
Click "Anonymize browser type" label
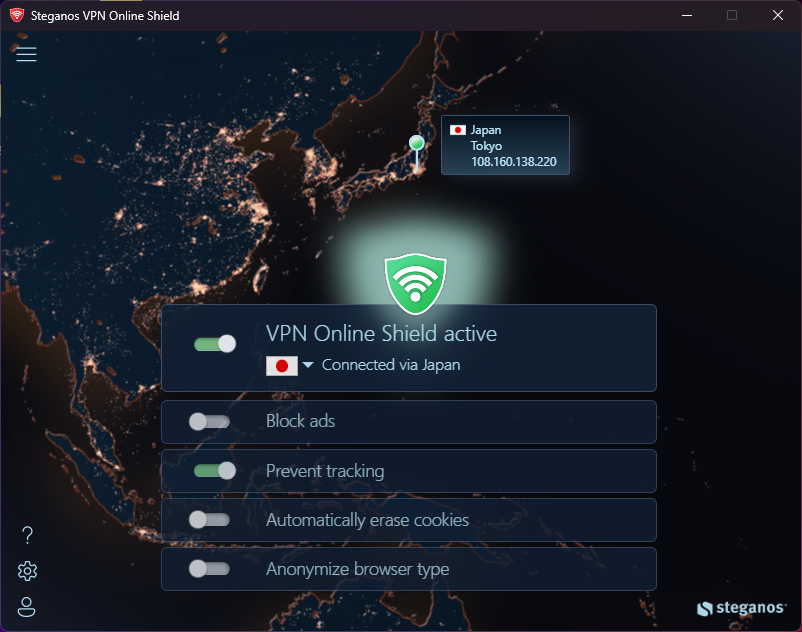point(358,569)
